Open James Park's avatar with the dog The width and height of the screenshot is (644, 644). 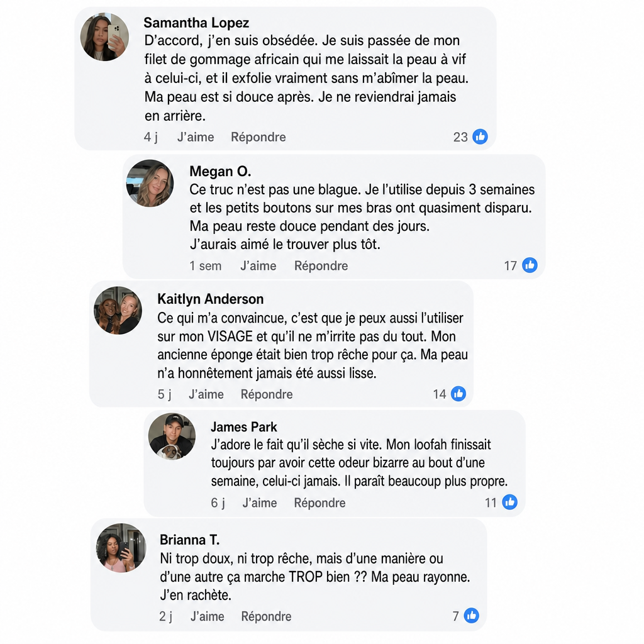[172, 436]
